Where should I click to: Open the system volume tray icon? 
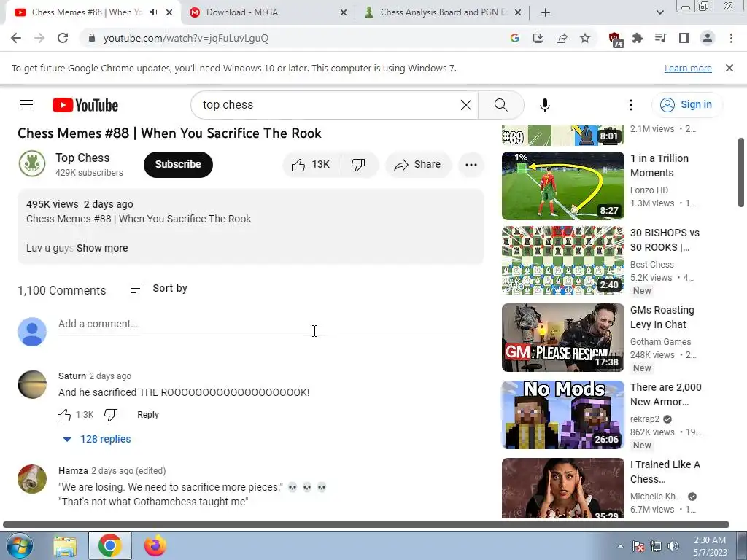coord(673,546)
